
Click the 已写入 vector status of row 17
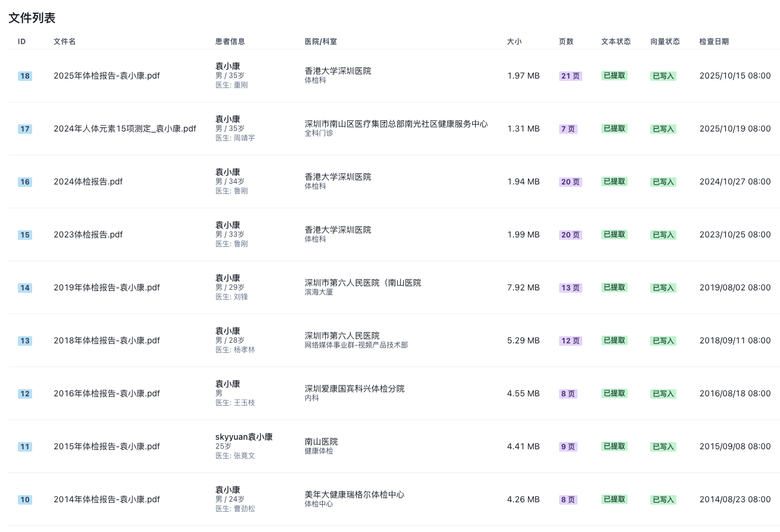point(663,129)
